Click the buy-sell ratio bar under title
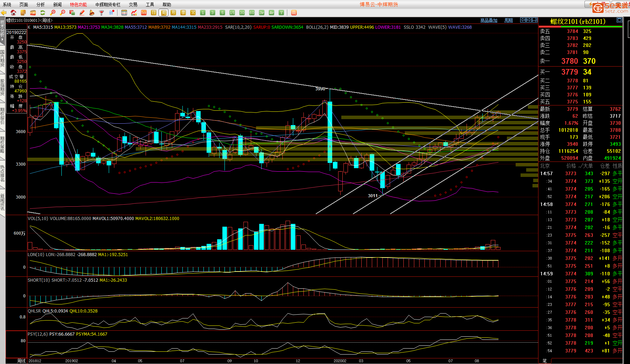This screenshot has height=364, width=630. pos(581,26)
